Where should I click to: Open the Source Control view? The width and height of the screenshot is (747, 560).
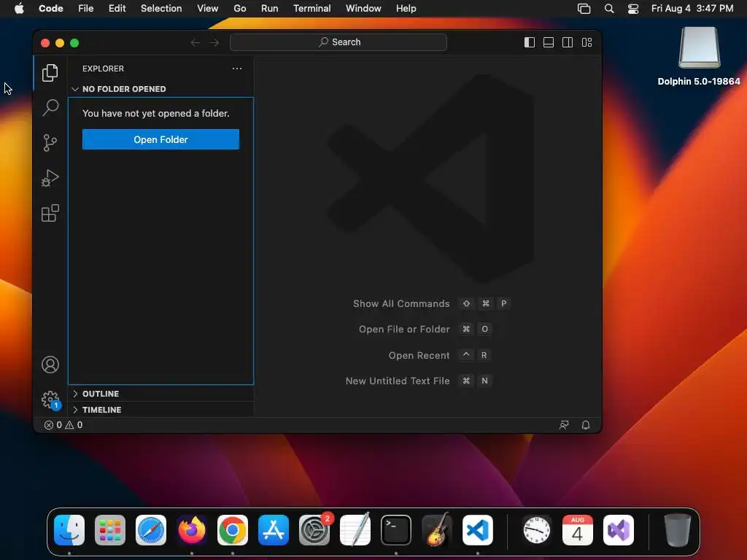[x=50, y=143]
